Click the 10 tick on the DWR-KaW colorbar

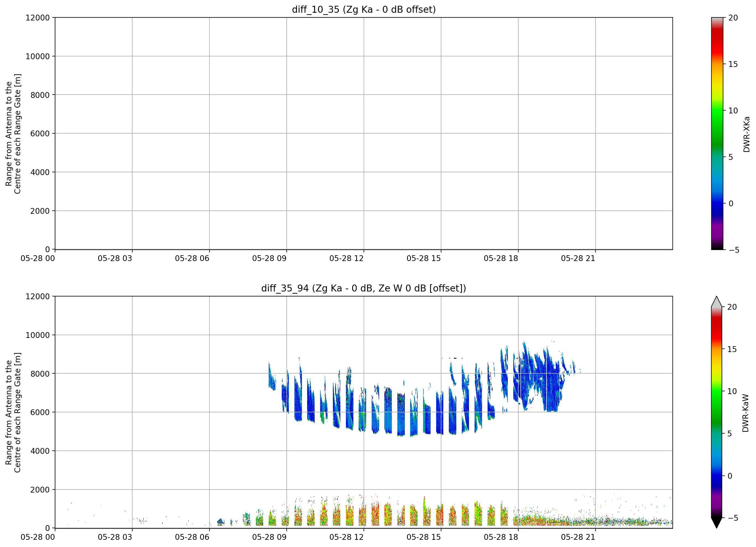[x=732, y=391]
